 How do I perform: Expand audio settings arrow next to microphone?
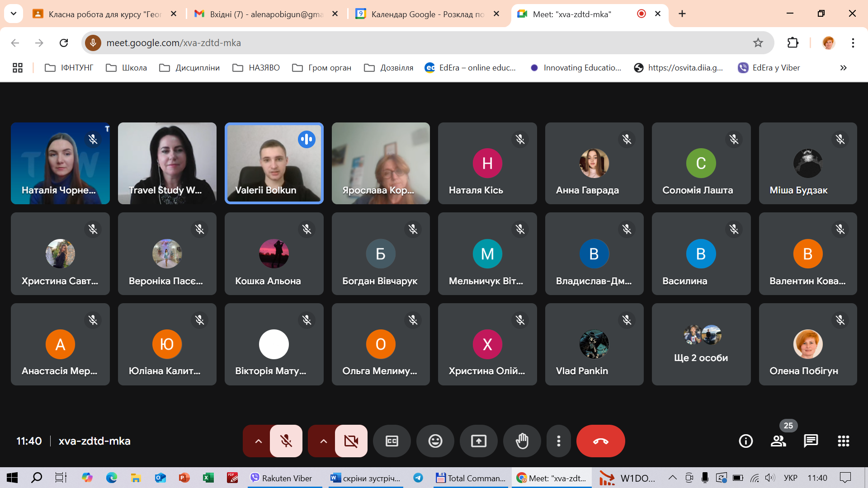pyautogui.click(x=258, y=441)
